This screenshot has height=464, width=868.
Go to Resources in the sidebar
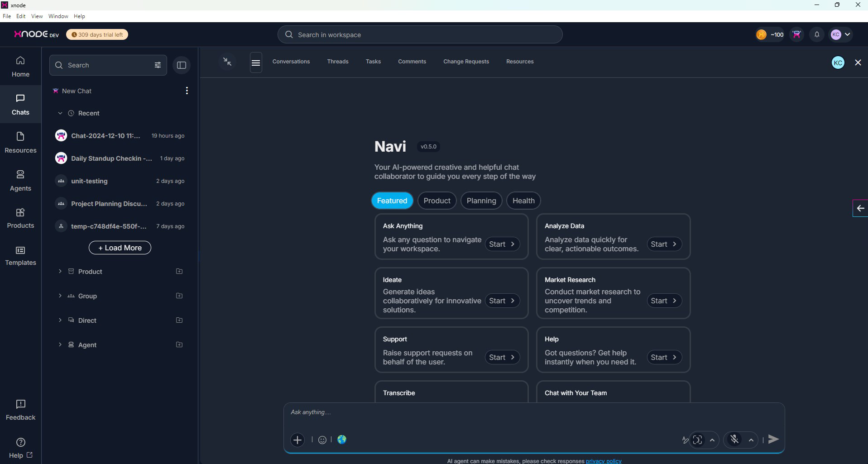pos(20,143)
